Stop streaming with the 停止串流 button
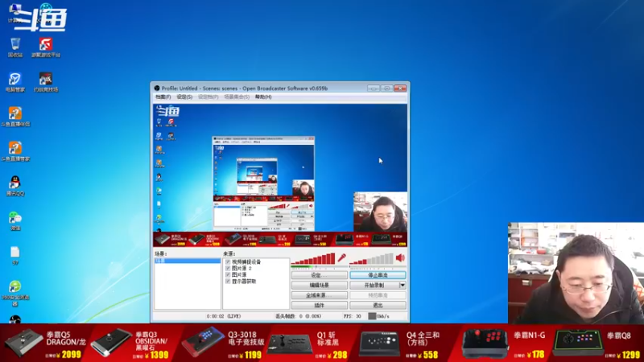 378,275
